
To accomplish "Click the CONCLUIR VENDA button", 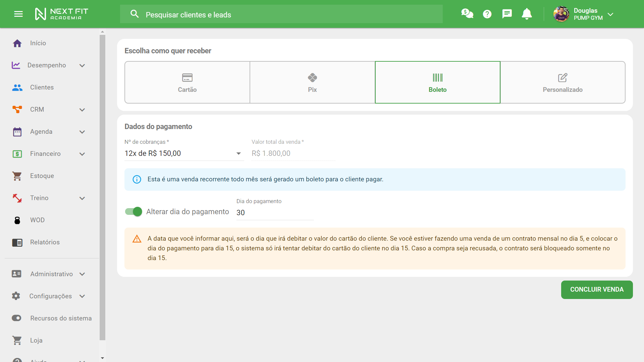I will (596, 290).
